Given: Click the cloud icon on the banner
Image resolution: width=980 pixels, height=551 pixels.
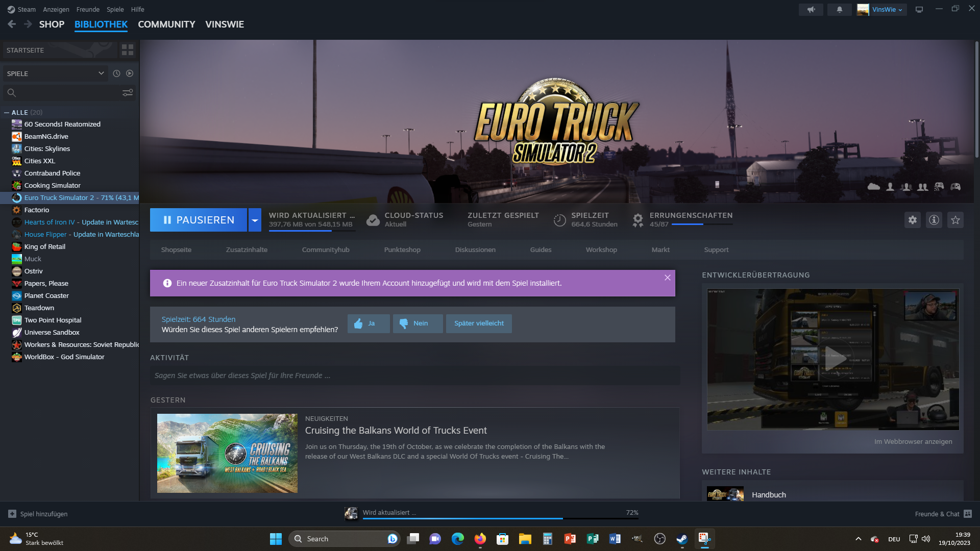Looking at the screenshot, I should (x=874, y=187).
